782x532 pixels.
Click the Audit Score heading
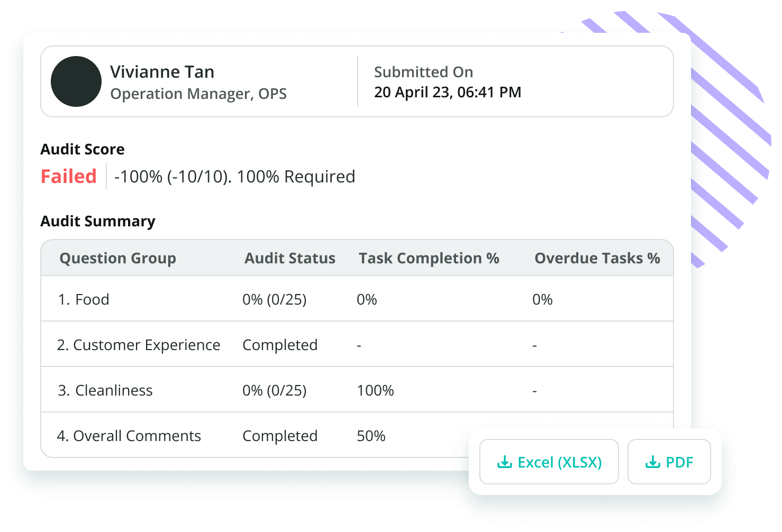pyautogui.click(x=82, y=149)
